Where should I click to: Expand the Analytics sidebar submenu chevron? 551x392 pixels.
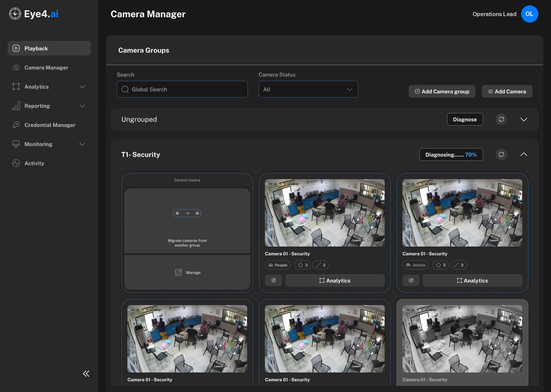pos(82,87)
